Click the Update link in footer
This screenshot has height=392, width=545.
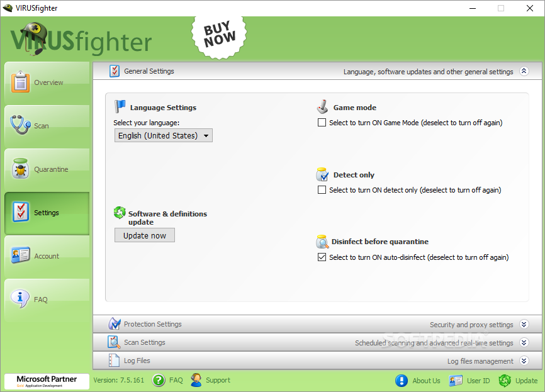pyautogui.click(x=526, y=381)
